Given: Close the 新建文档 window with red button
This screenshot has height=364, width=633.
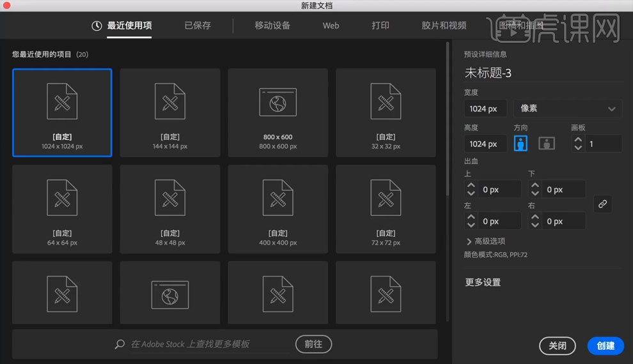Looking at the screenshot, I should (x=6, y=5).
